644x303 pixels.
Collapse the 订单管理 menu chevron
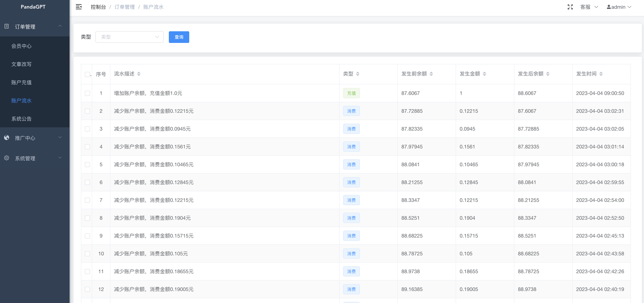(60, 26)
